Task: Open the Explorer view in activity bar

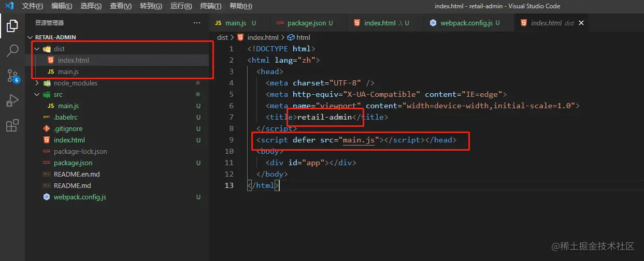Action: (x=12, y=25)
